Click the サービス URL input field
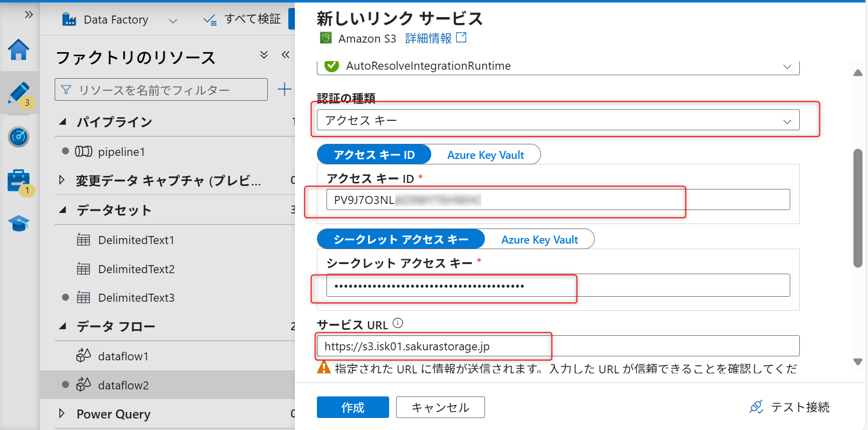The height and width of the screenshot is (430, 868). pos(558,346)
